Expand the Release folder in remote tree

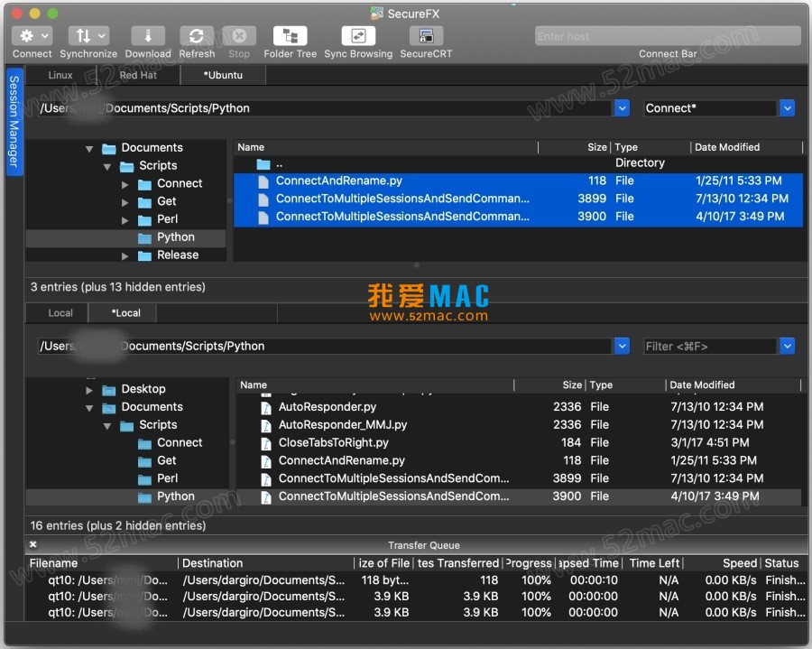(125, 255)
